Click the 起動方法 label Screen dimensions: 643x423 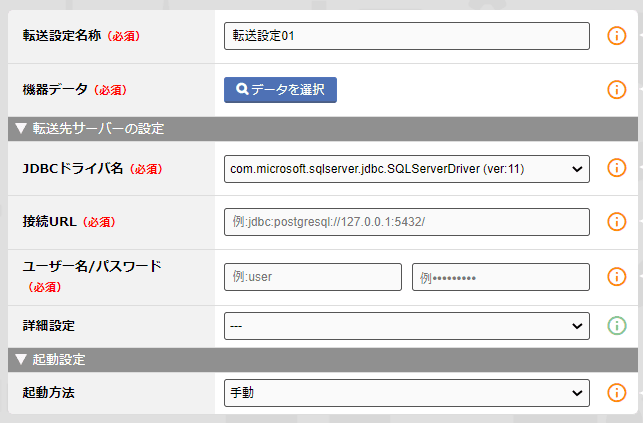pyautogui.click(x=48, y=393)
